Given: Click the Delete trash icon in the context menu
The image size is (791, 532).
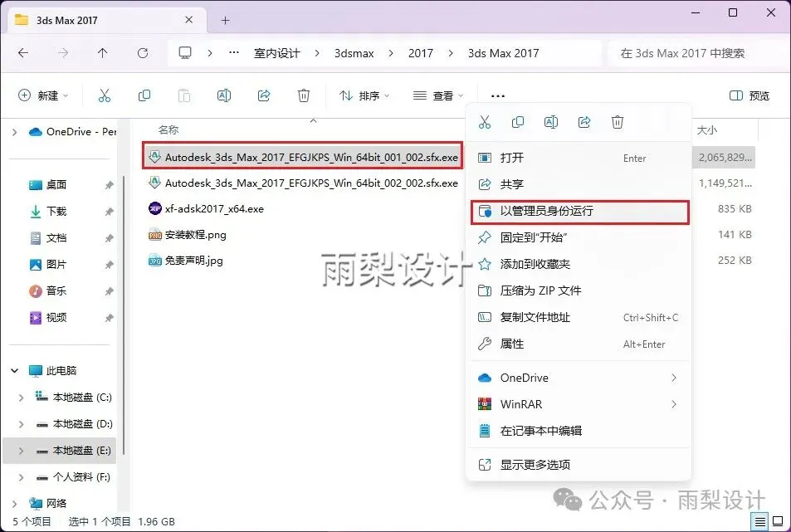Looking at the screenshot, I should (618, 122).
